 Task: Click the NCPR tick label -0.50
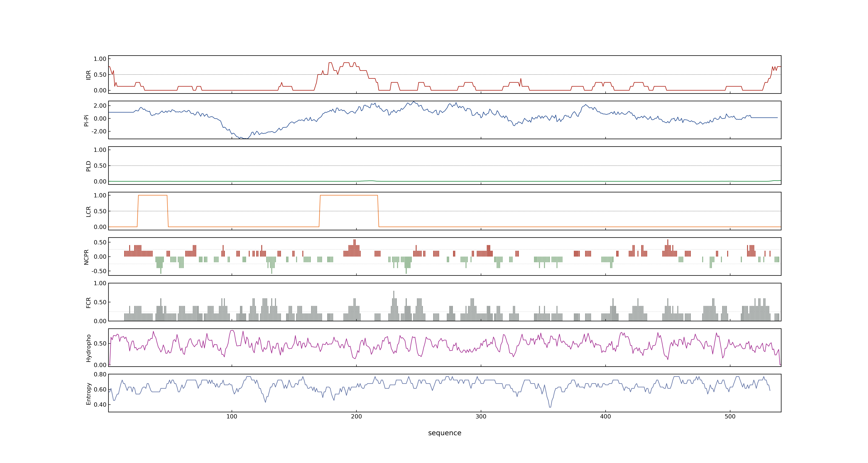[x=99, y=271]
